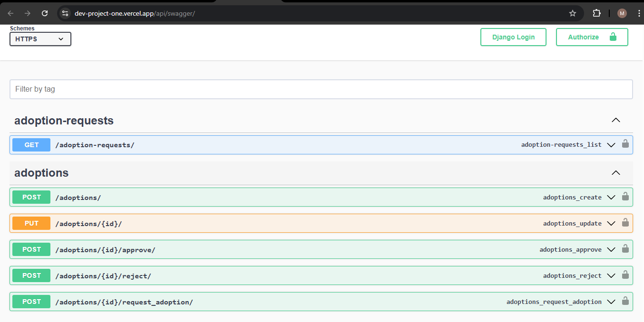Click the padlock icon on adoptions_create endpoint
Screen dimensions: 644x322
[x=625, y=197]
